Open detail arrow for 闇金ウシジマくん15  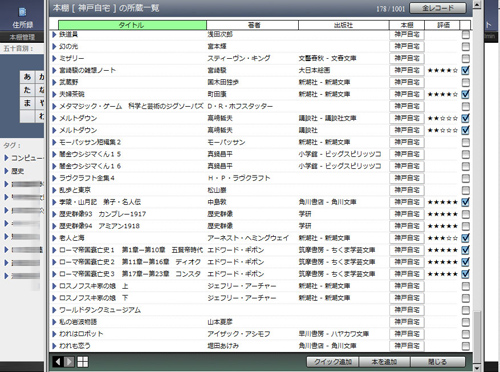pos(54,154)
